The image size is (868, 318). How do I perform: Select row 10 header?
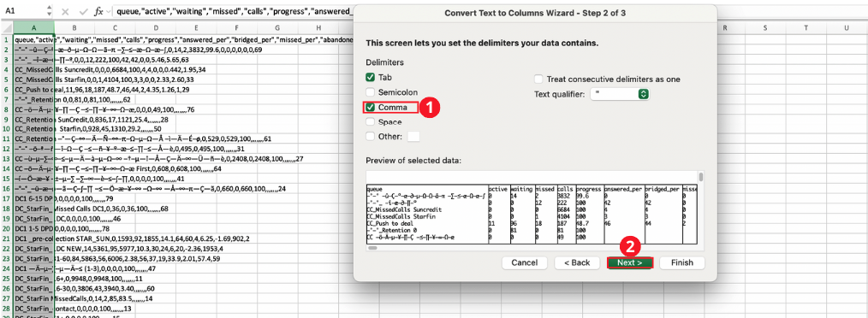[6, 129]
